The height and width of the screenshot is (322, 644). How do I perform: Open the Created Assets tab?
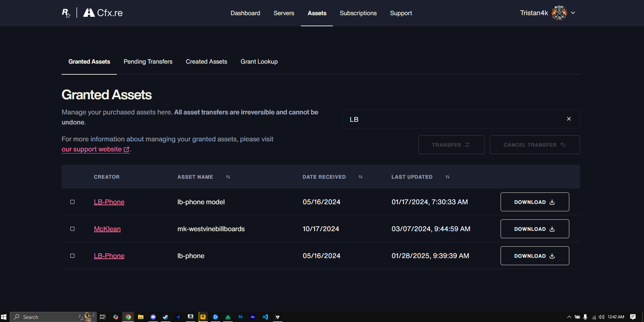(x=206, y=62)
